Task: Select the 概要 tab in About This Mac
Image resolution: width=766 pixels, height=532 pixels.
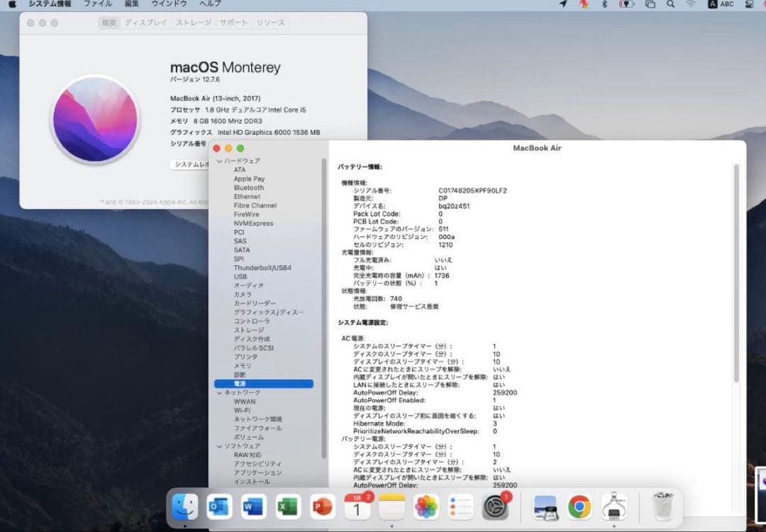Action: coord(109,23)
